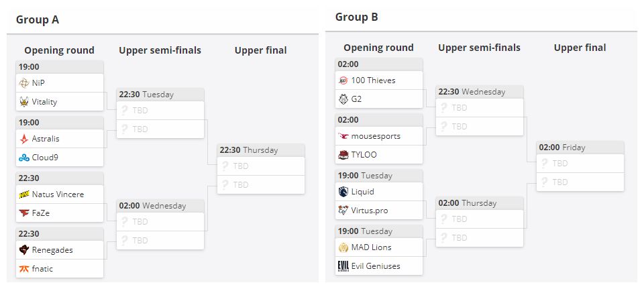
Task: Select the 22:30 Tuesday upper semi-final match
Action: click(160, 113)
